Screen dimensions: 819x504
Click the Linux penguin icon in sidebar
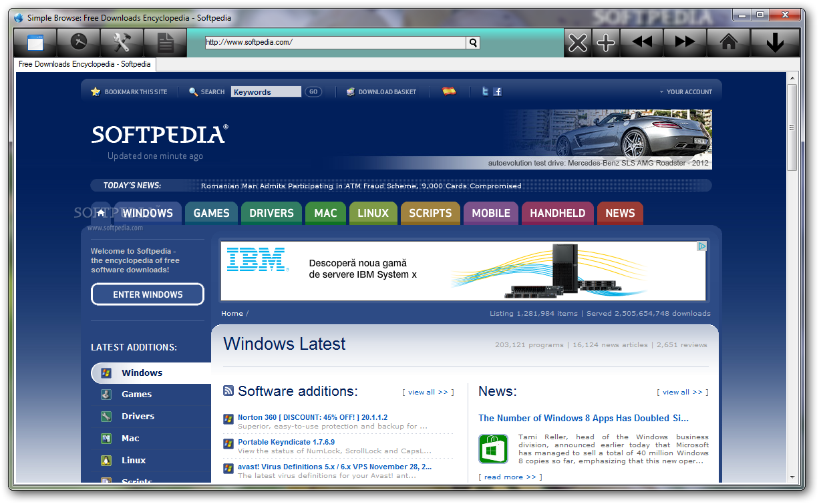pos(106,461)
